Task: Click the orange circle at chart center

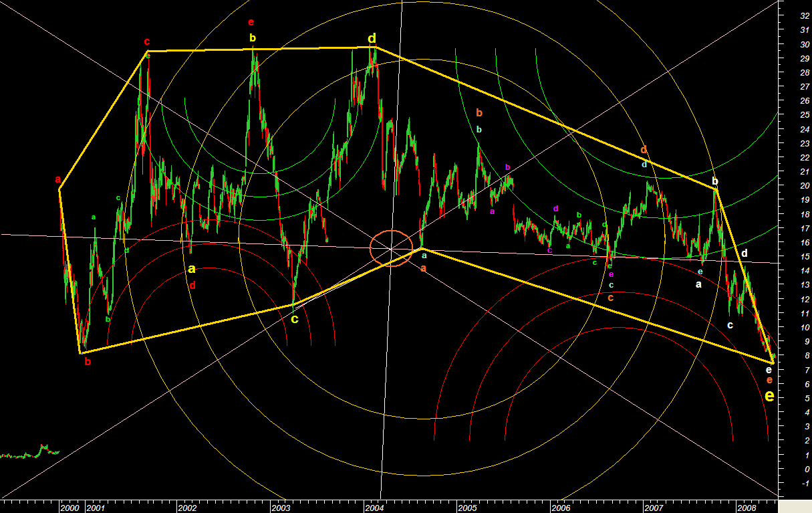Action: tap(391, 248)
